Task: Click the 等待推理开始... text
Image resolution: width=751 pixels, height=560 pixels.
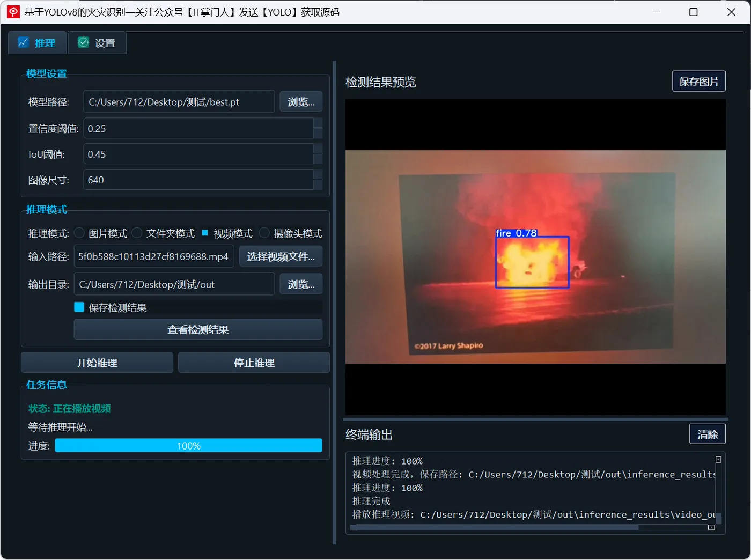Action: [60, 428]
